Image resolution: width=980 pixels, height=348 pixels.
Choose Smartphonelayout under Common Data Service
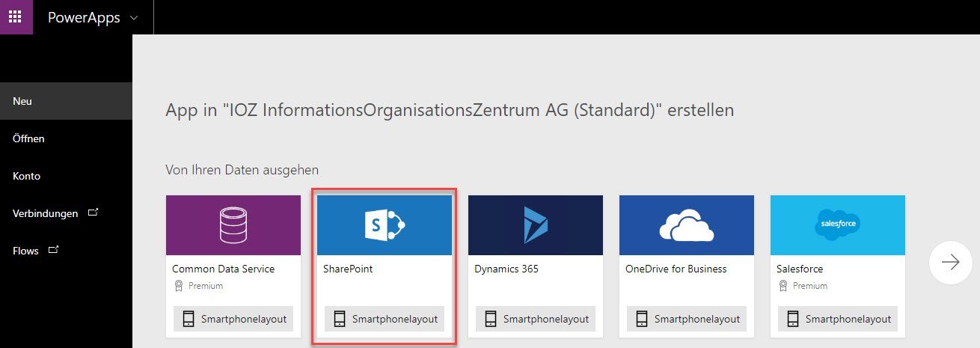pos(233,319)
